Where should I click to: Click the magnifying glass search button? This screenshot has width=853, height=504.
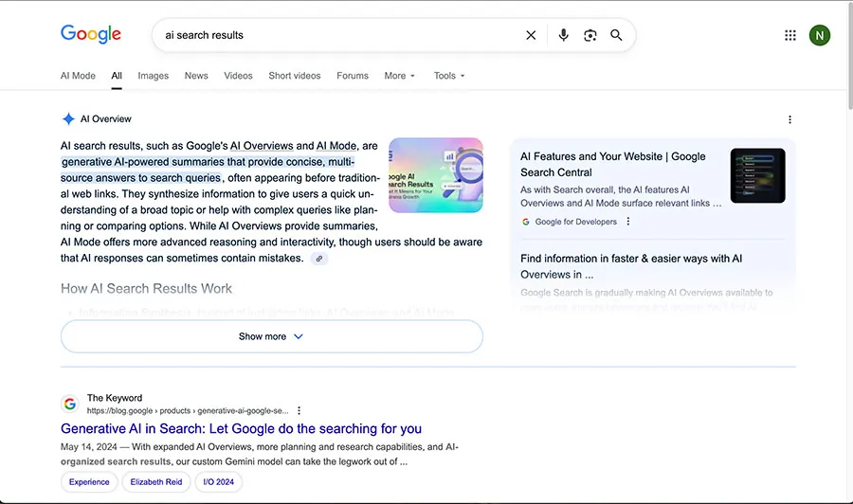(x=616, y=35)
